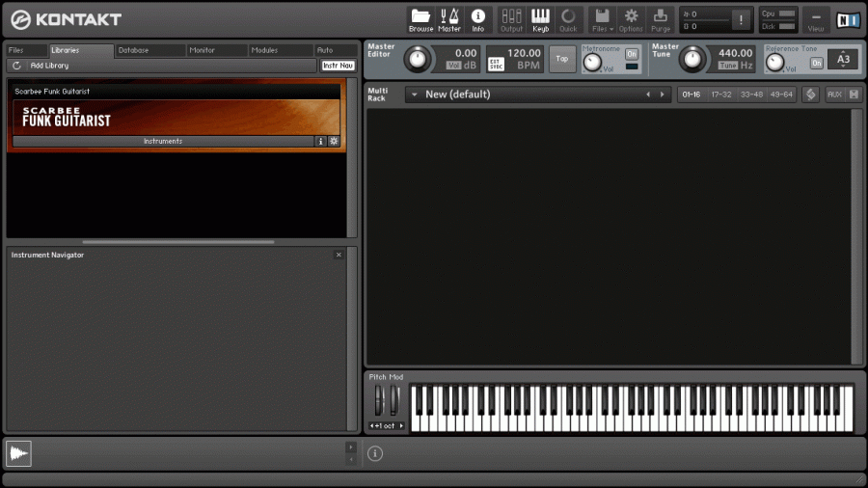This screenshot has width=868, height=488.
Task: Switch to the Modules tab
Action: 280,50
